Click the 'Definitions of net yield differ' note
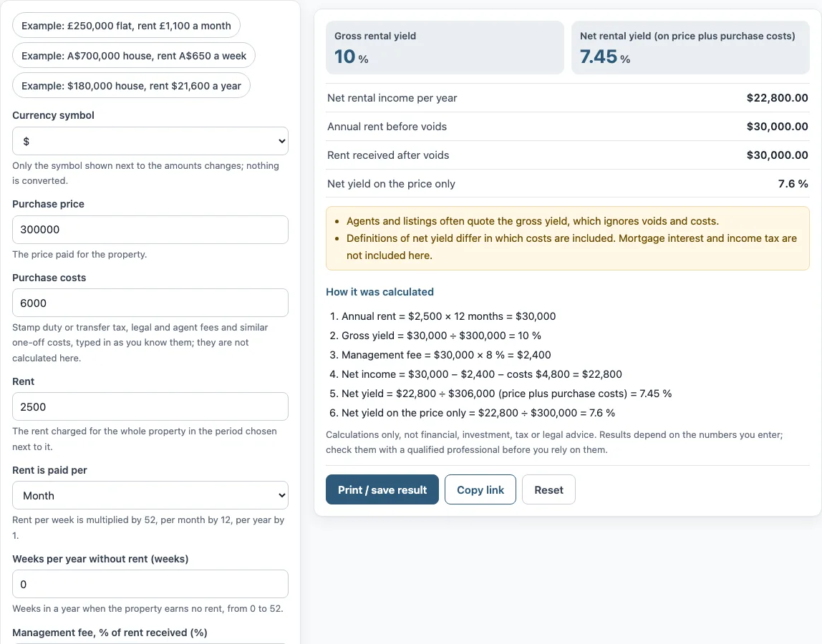Screen dimensions: 822x644 (571, 247)
